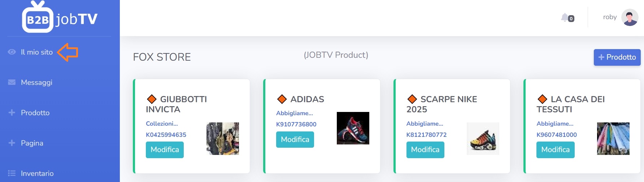Viewport: 644px width, 182px height.
Task: Click Modifica on SCARPE NIKE 2025 card
Action: 425,149
